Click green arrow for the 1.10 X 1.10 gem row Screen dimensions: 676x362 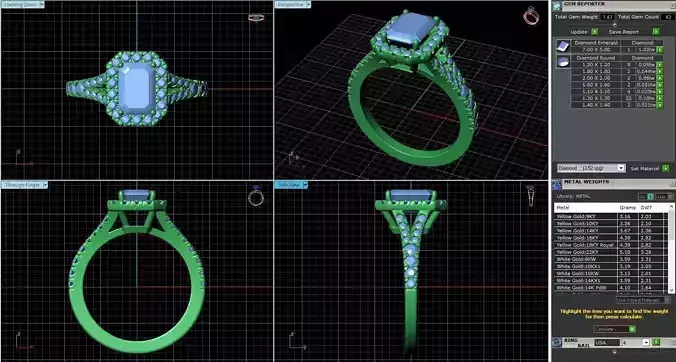pos(660,91)
